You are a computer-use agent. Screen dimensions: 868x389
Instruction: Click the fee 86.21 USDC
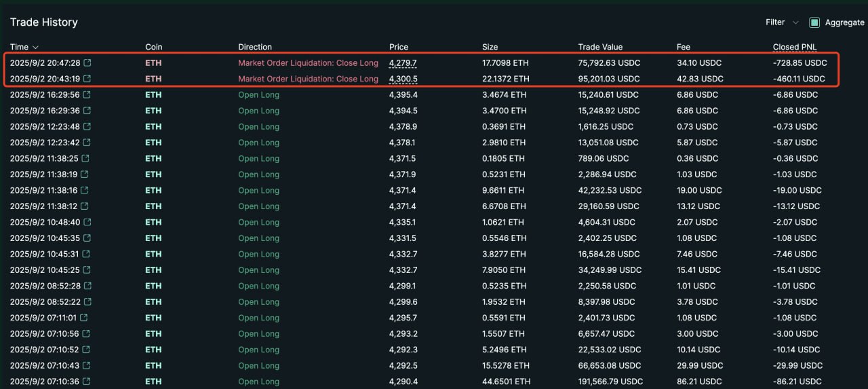coord(699,382)
